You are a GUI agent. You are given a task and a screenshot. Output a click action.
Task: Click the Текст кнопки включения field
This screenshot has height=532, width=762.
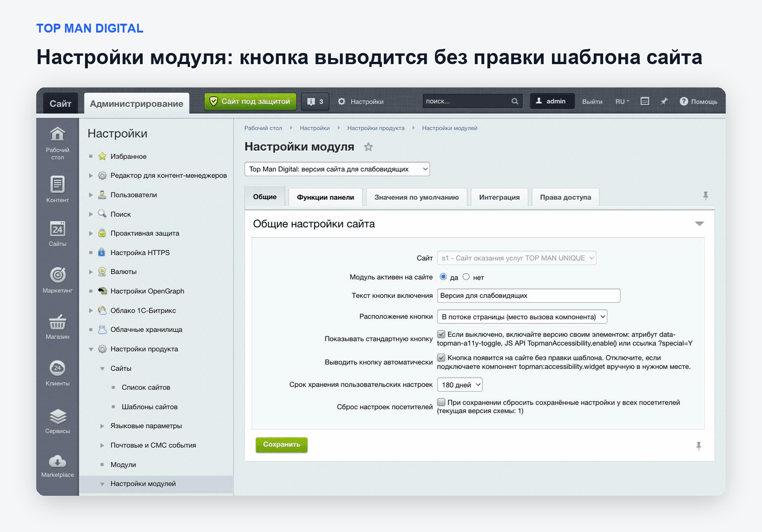(529, 296)
